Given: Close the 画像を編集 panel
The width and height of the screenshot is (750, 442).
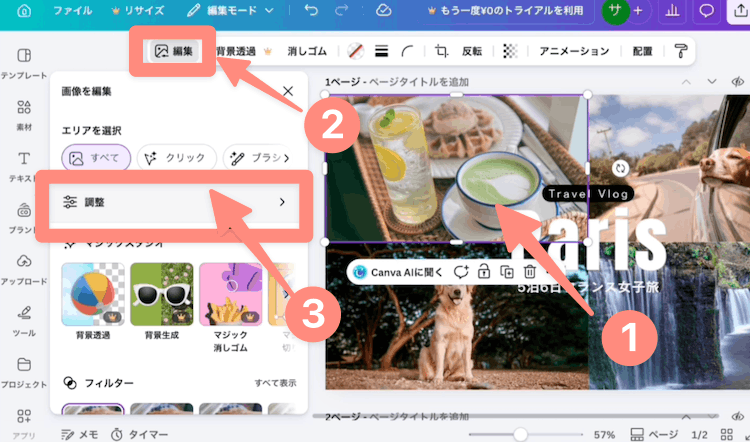Looking at the screenshot, I should 288,91.
